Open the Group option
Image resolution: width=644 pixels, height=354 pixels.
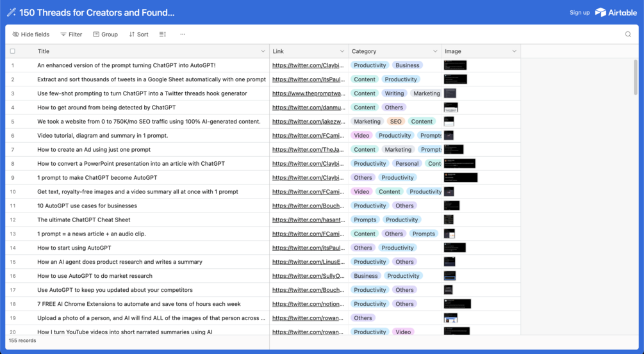(106, 35)
